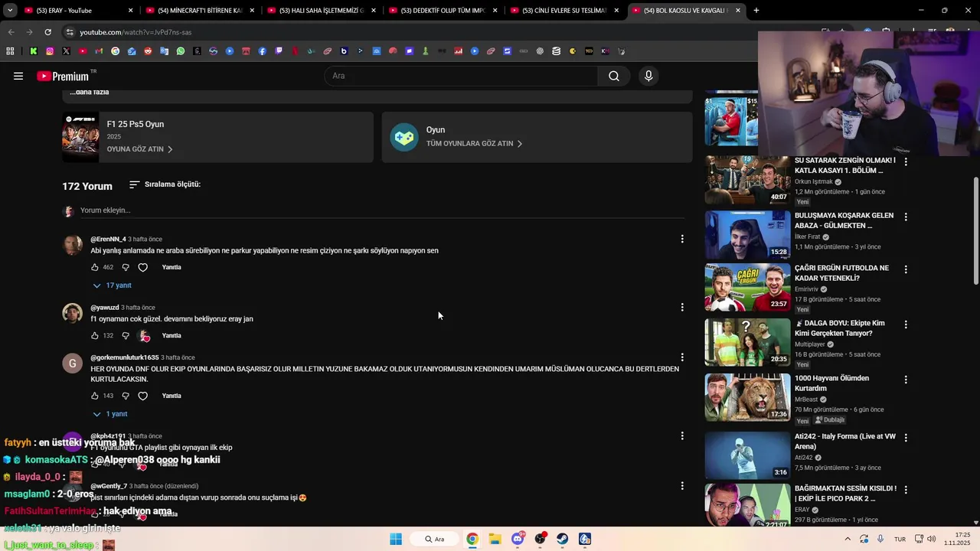This screenshot has height=551, width=980.
Task: Open the Gmail bookmark icon
Action: click(99, 51)
